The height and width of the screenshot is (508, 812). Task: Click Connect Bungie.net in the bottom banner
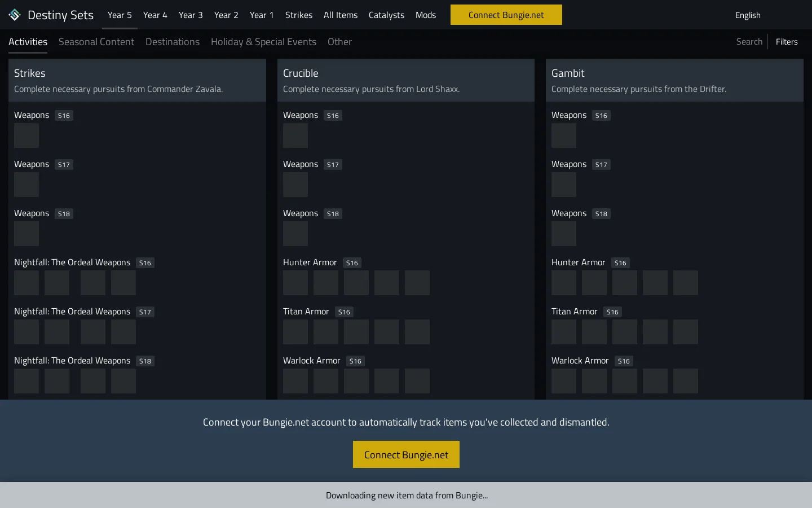(x=406, y=454)
